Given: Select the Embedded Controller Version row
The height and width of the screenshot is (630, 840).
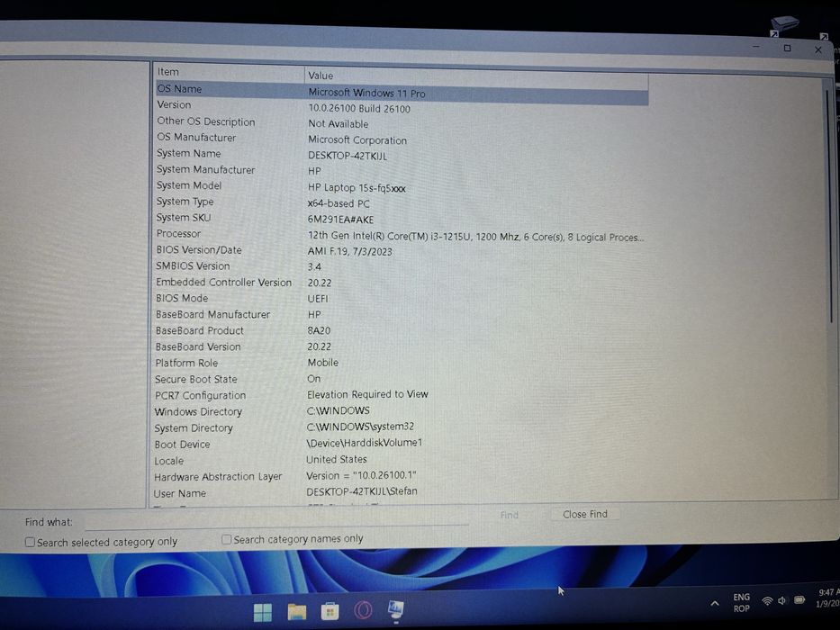Looking at the screenshot, I should point(402,283).
